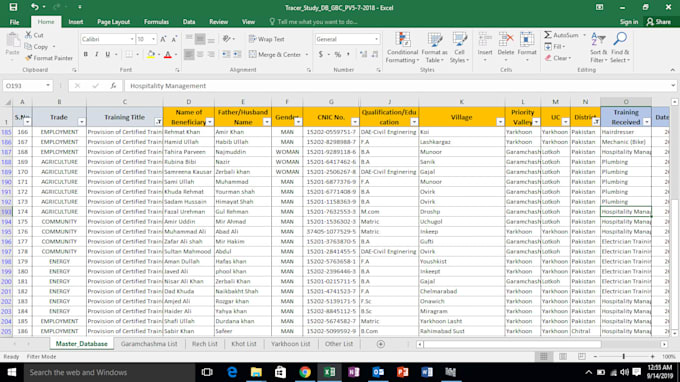Align text to the right
Screen dimensions: 680x382
(211, 54)
